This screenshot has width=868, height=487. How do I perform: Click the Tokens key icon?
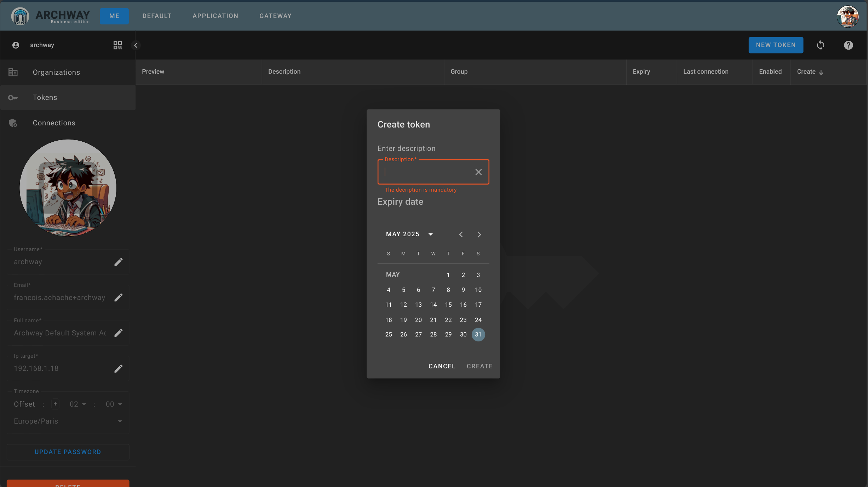[13, 97]
